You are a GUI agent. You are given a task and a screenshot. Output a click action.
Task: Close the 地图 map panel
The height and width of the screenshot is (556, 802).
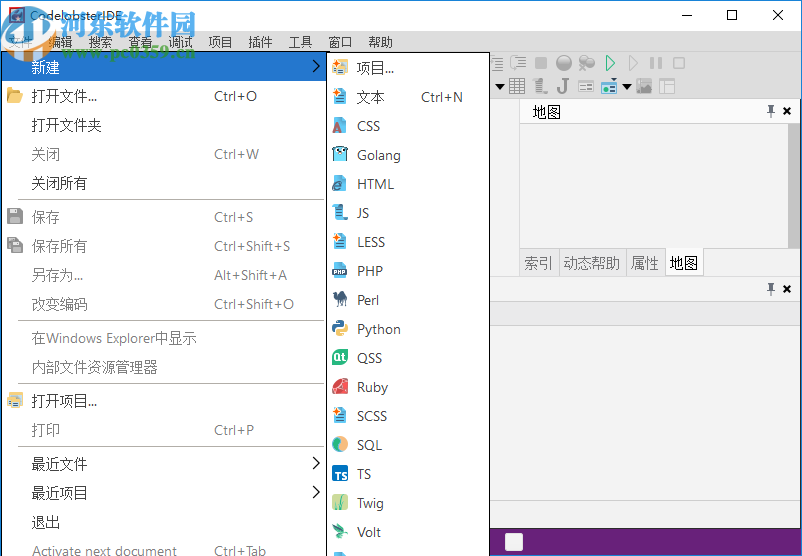[787, 111]
